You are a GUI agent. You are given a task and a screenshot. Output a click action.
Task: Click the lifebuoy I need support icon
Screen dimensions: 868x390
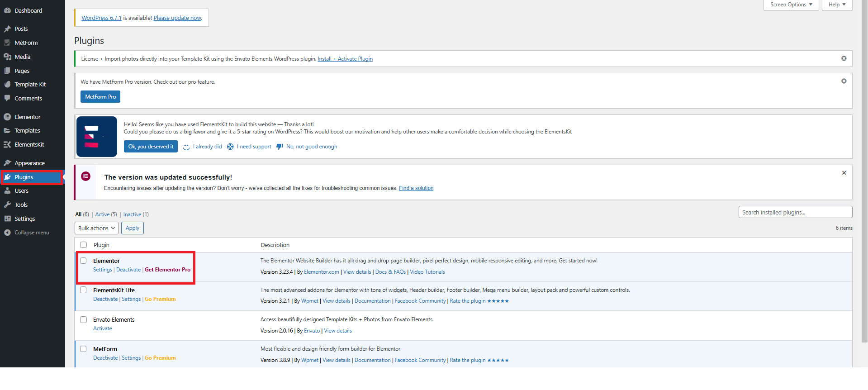click(230, 147)
